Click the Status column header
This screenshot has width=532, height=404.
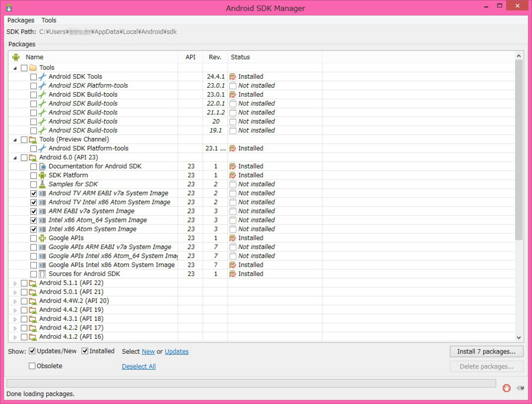pos(275,57)
